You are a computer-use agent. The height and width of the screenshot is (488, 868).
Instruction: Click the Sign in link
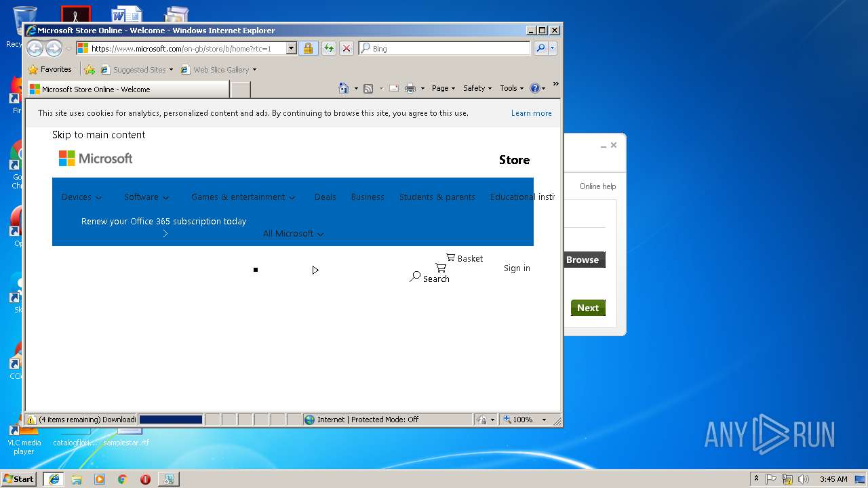point(517,268)
